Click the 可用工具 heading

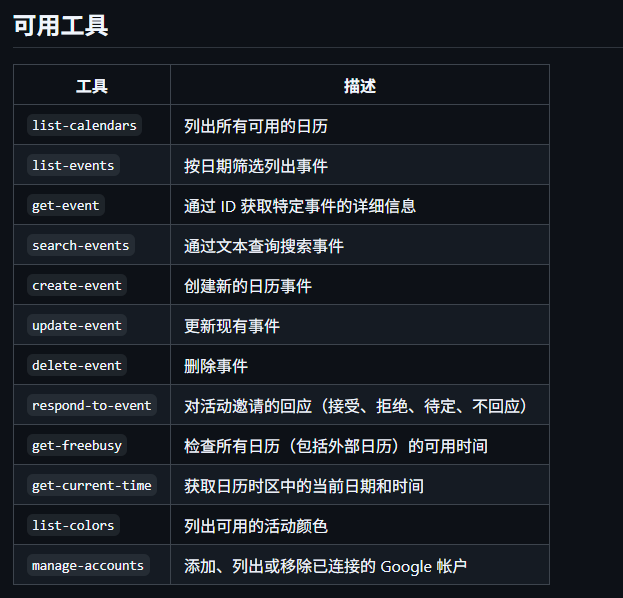[x=61, y=26]
